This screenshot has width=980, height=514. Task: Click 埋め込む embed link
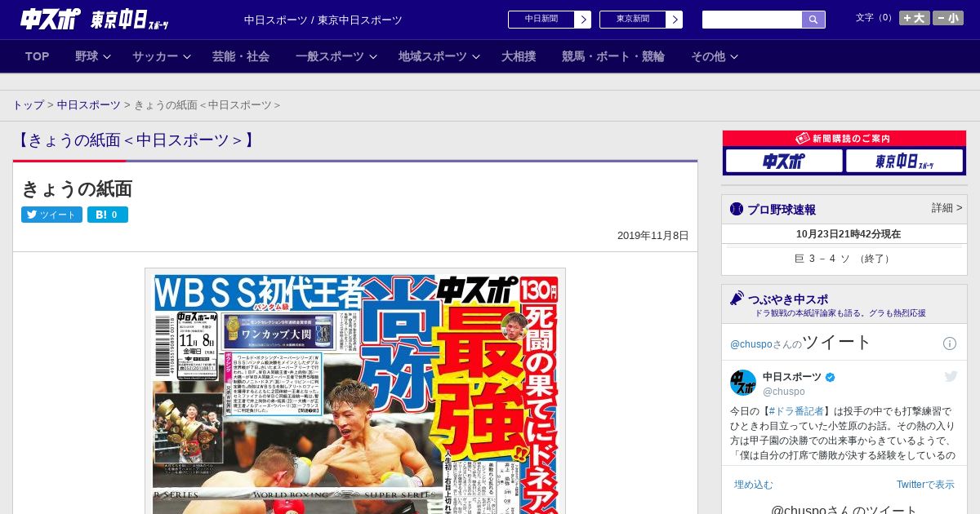click(x=753, y=485)
